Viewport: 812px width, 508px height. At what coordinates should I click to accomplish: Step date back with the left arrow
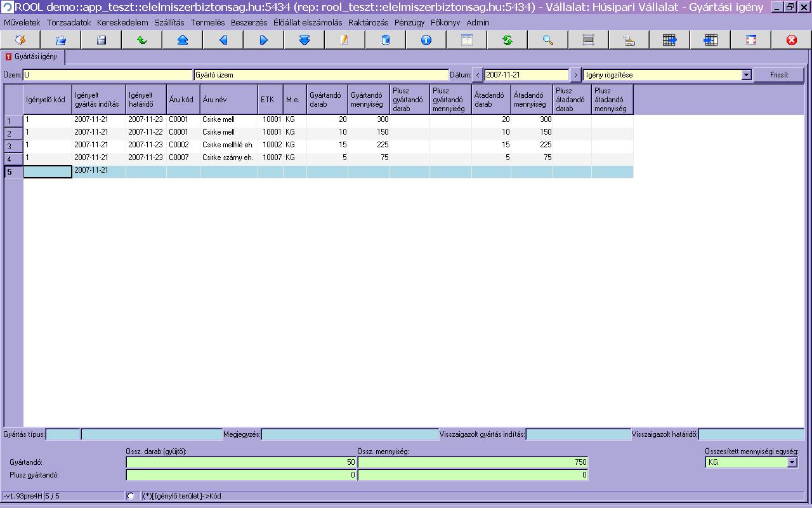point(478,75)
